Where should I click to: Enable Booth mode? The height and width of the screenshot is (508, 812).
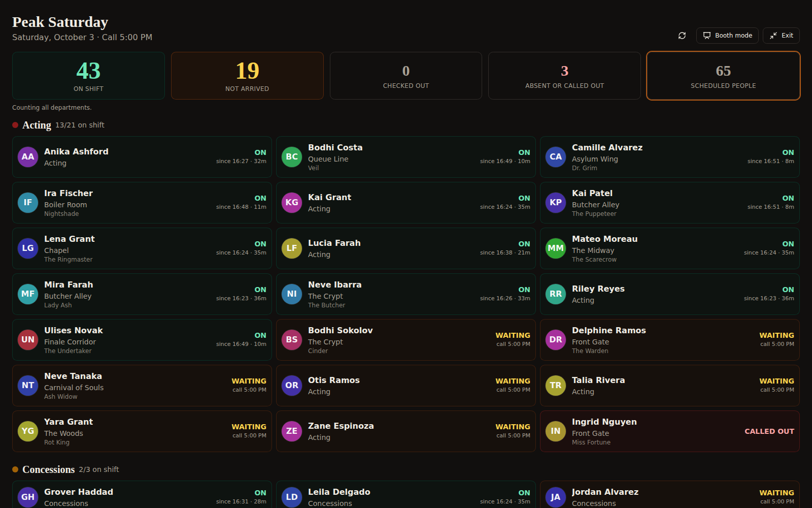[x=727, y=36]
